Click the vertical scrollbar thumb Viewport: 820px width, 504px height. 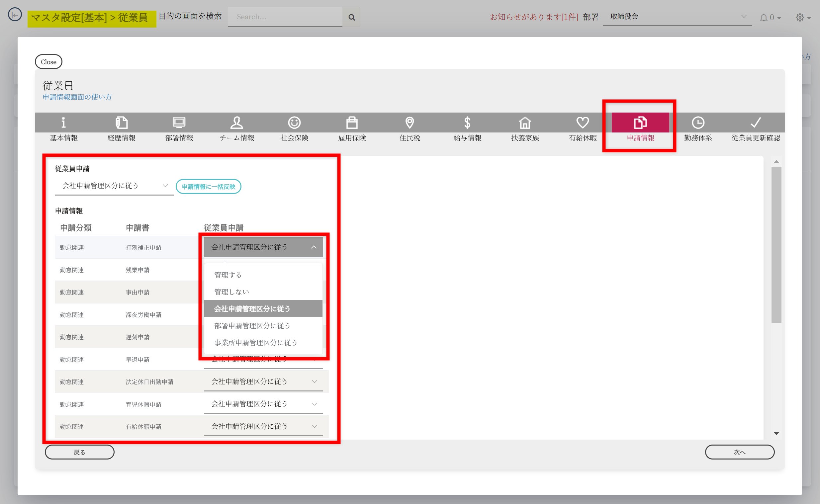coord(776,245)
